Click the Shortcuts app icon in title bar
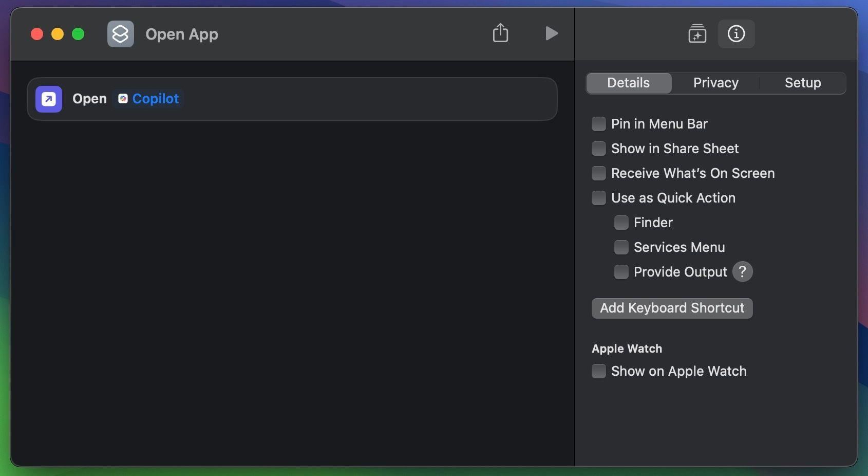This screenshot has height=476, width=868. (x=121, y=34)
